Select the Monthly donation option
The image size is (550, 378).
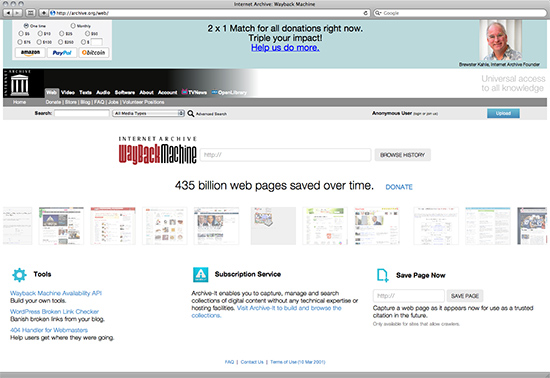(73, 26)
